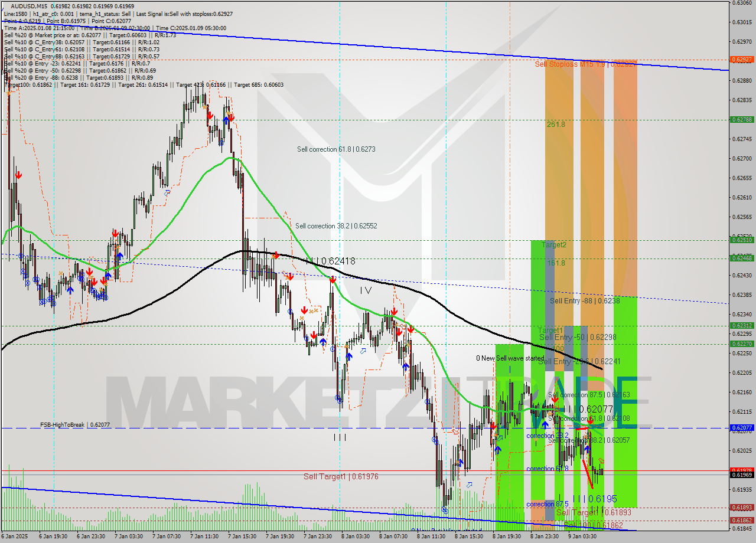Select 'Sell correction 87.5 | 0.62163' label
Viewport: 756px width, 543px height.
[589, 395]
